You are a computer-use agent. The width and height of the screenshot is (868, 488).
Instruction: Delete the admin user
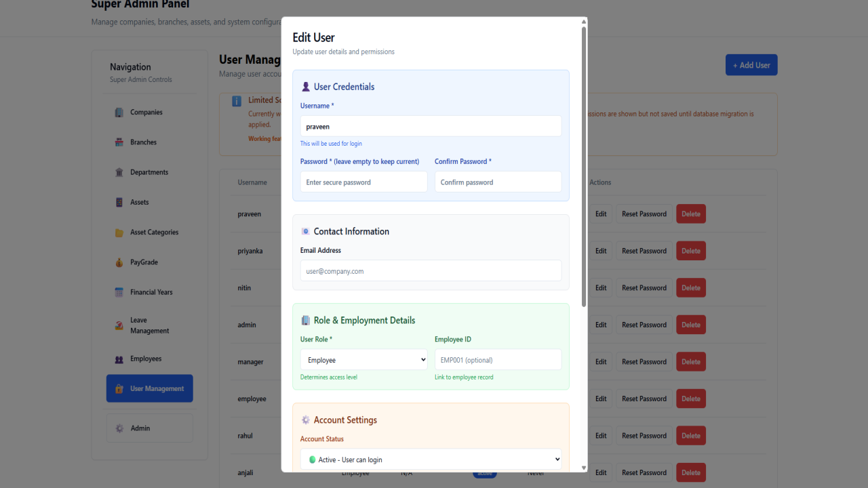click(691, 325)
